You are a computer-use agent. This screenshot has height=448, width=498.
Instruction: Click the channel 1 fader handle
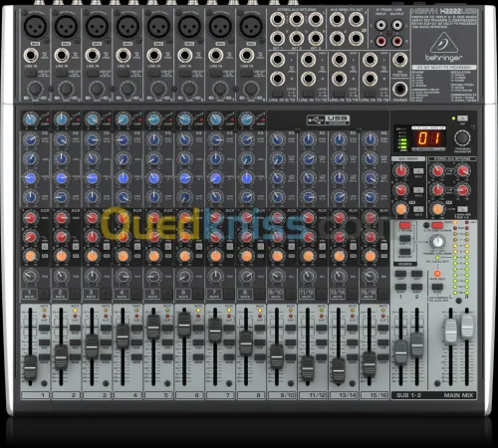tap(30, 367)
